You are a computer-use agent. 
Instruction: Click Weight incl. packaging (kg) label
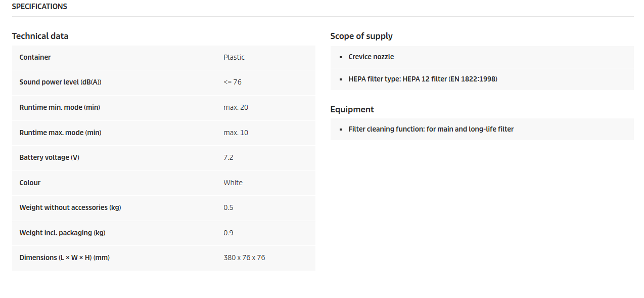click(62, 233)
